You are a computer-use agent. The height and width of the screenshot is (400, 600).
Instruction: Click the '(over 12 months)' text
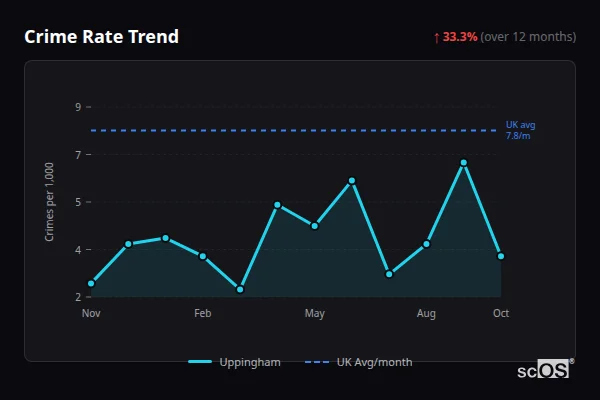pyautogui.click(x=528, y=37)
